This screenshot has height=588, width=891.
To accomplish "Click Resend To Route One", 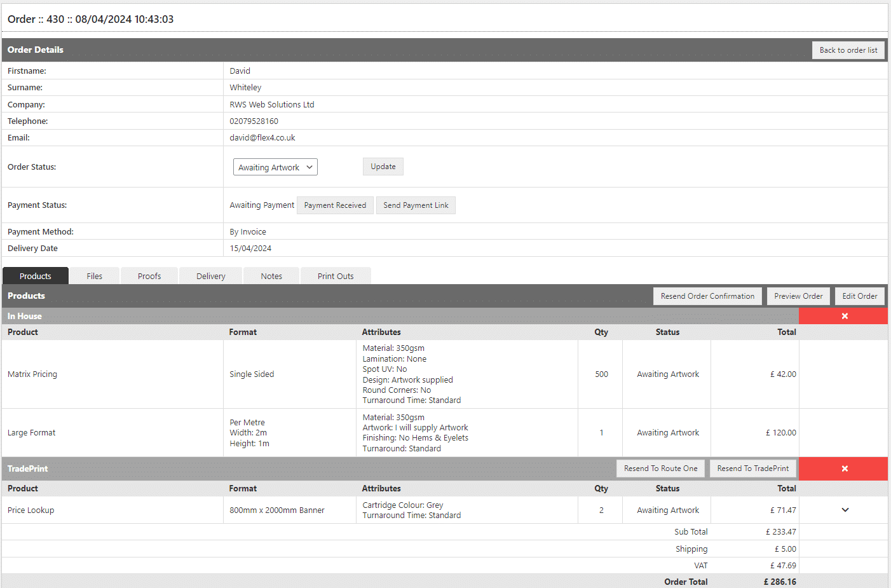I will (x=660, y=468).
